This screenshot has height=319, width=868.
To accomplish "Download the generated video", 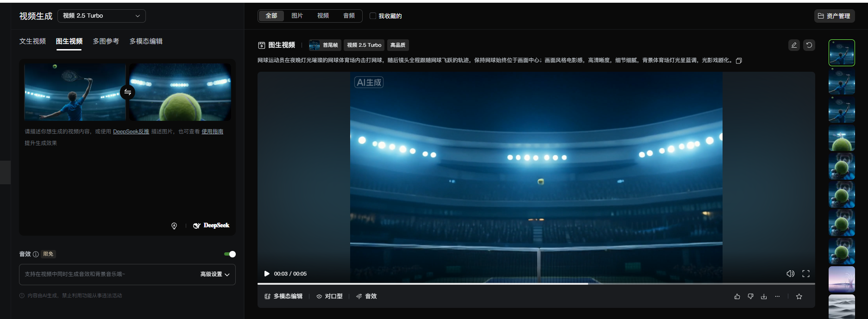I will (x=764, y=296).
